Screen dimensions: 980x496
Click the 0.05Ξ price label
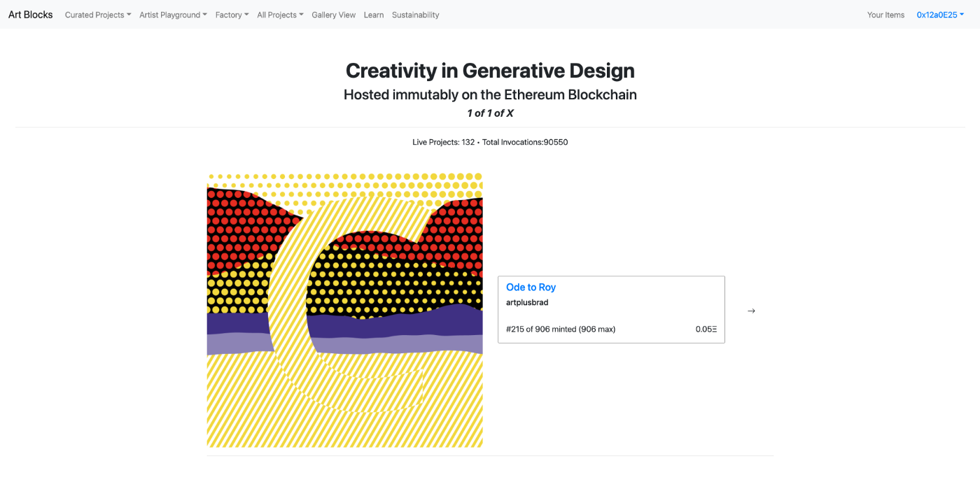(706, 329)
